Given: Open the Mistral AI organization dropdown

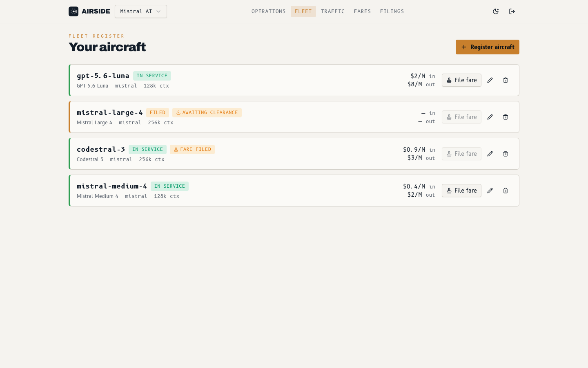Looking at the screenshot, I should tap(141, 11).
